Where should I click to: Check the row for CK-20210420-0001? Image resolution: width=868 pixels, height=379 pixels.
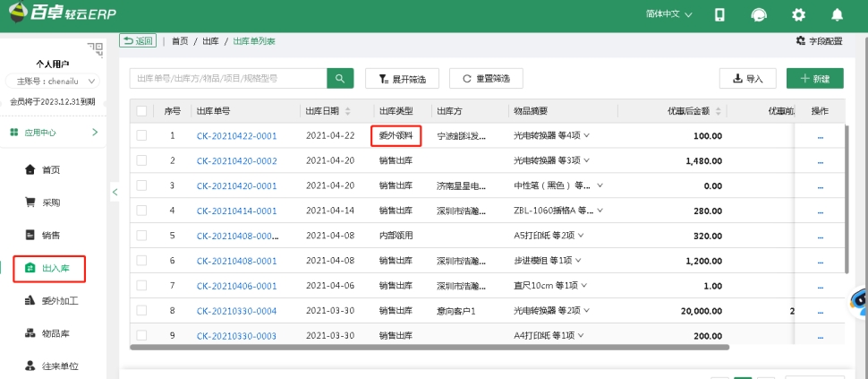click(x=142, y=186)
